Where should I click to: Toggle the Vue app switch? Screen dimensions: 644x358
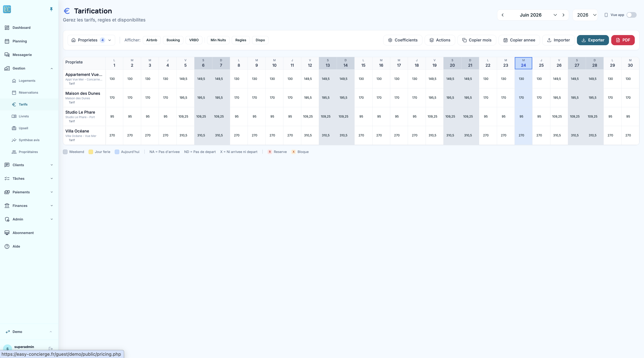coord(632,15)
